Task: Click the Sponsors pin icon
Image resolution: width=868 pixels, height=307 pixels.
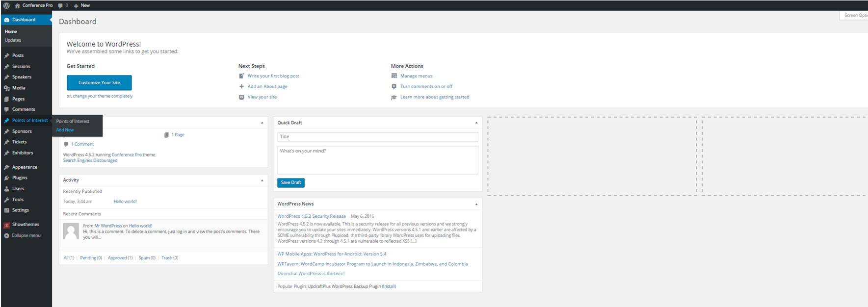Action: [x=7, y=132]
